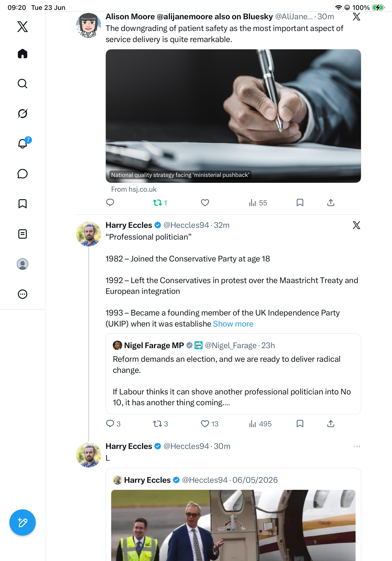
Task: Open Lists icon in the sidebar
Action: coord(23,234)
